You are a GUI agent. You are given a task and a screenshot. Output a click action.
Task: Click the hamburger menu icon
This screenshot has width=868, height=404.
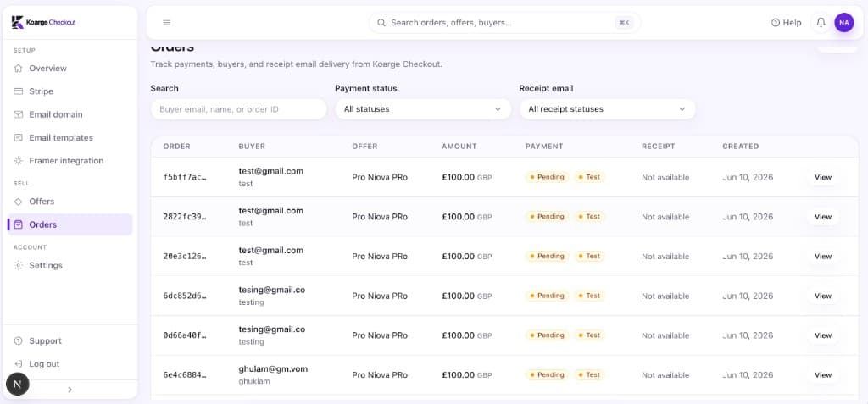pos(167,23)
